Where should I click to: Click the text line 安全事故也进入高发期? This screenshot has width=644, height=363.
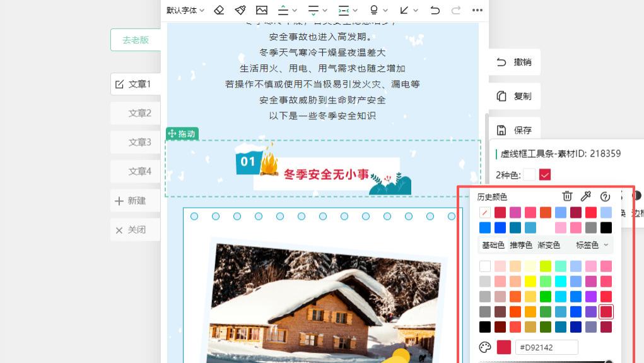[322, 37]
